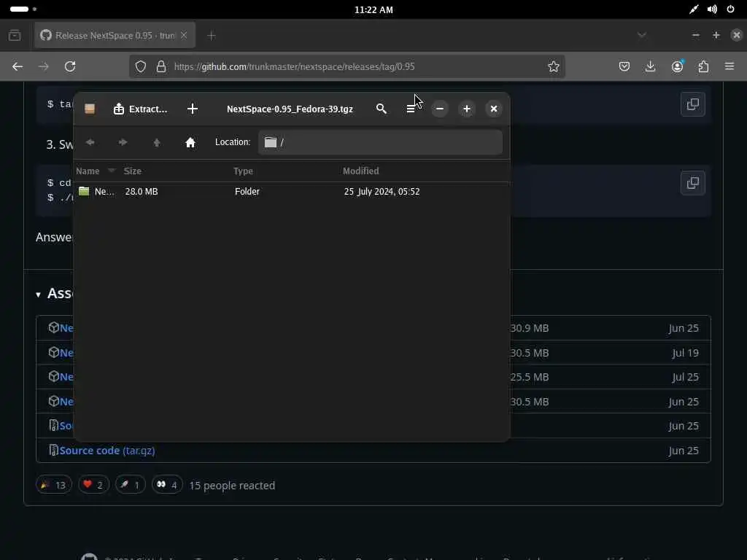Go back in archive navigation

click(x=90, y=142)
